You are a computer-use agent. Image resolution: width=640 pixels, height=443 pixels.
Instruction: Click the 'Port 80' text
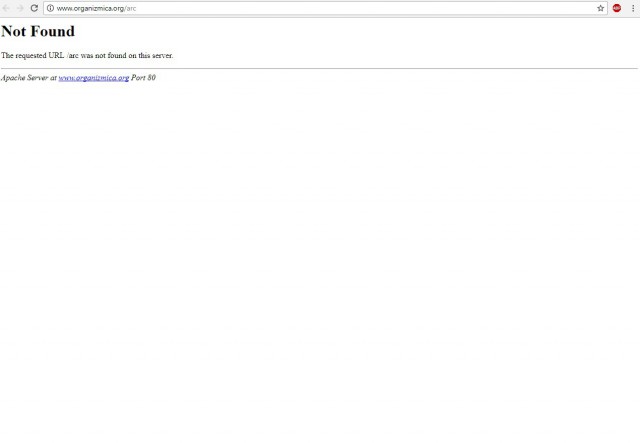point(143,78)
